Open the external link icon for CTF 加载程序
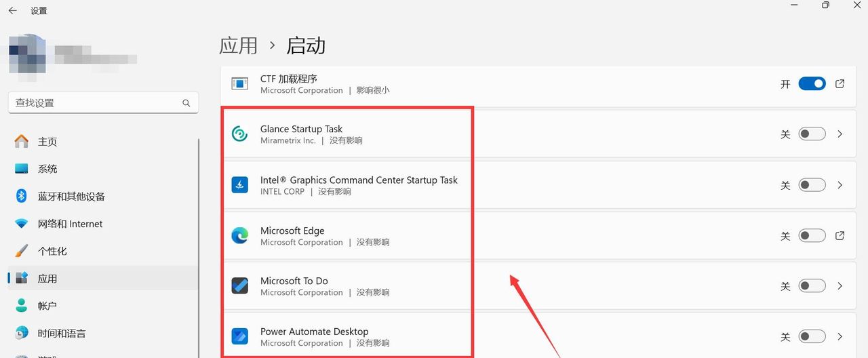This screenshot has width=868, height=358. [840, 84]
